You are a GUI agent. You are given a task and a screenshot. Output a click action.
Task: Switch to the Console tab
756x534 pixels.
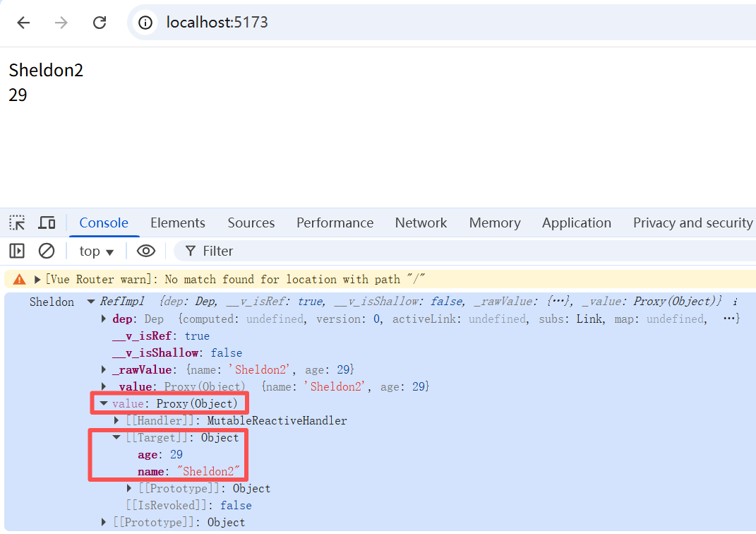[x=104, y=223]
